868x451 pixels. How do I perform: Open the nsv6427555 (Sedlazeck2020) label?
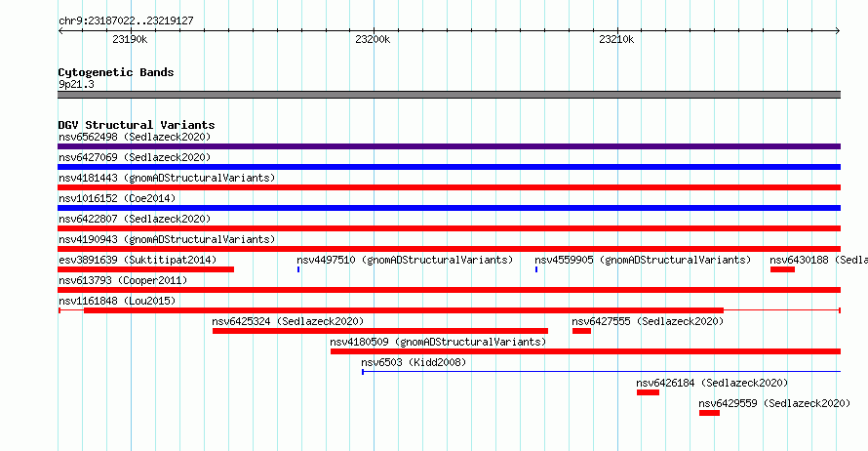pos(648,321)
